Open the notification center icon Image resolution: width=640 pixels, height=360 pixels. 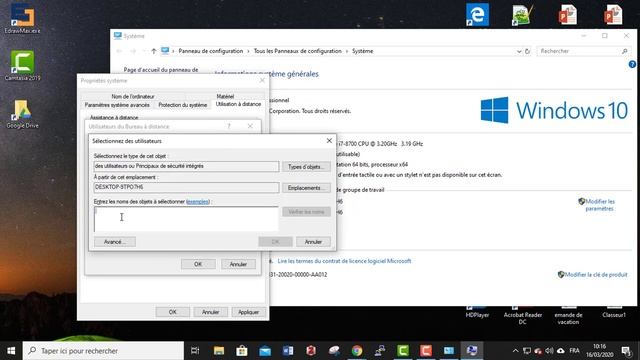(x=626, y=351)
